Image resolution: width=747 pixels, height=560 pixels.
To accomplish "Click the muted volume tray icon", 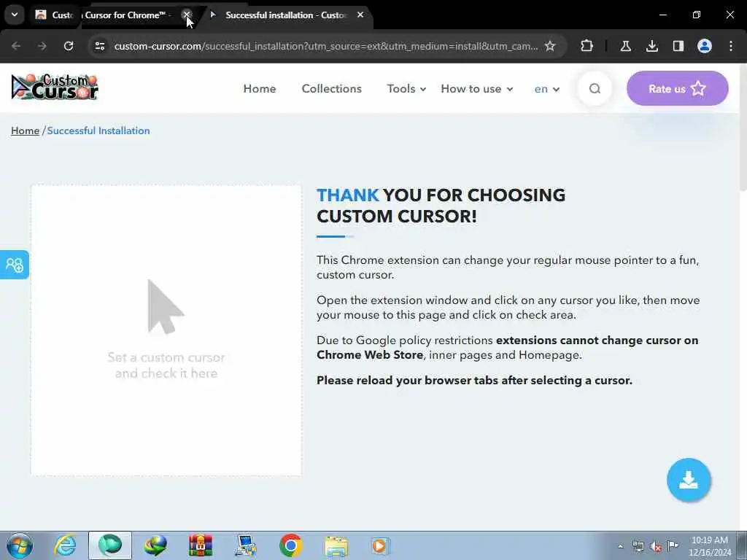I will tap(656, 547).
